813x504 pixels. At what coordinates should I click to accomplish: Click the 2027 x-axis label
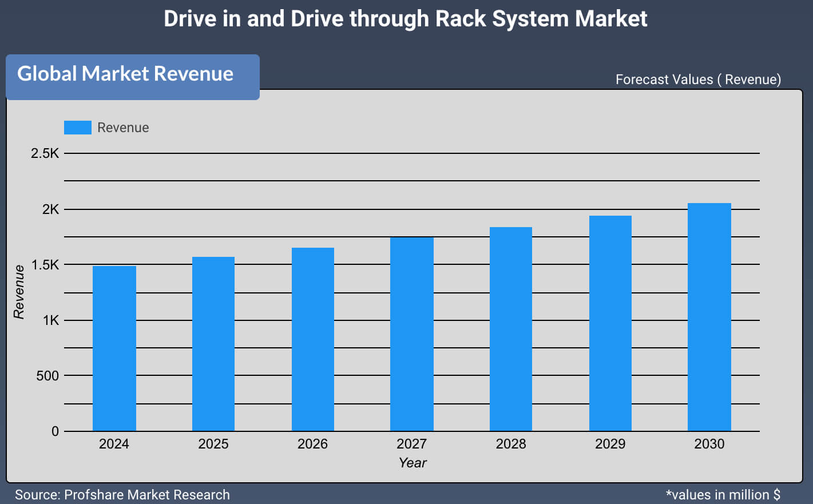(x=411, y=444)
